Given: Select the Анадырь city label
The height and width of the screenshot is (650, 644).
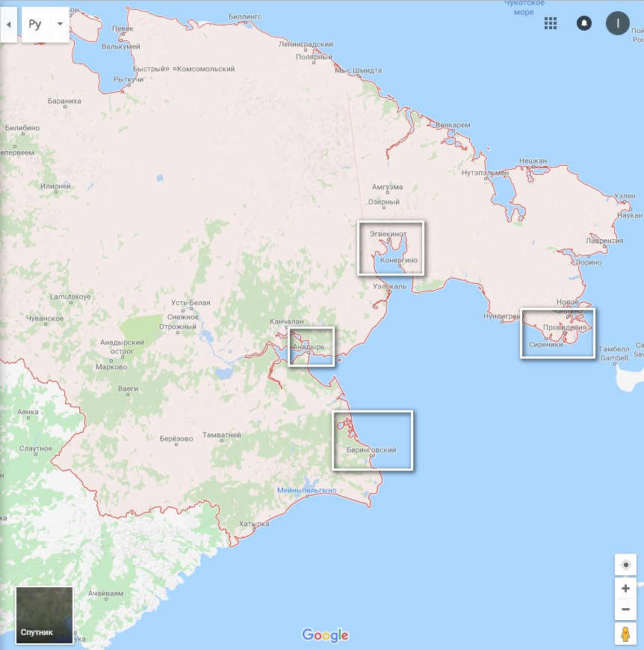Looking at the screenshot, I should [309, 347].
